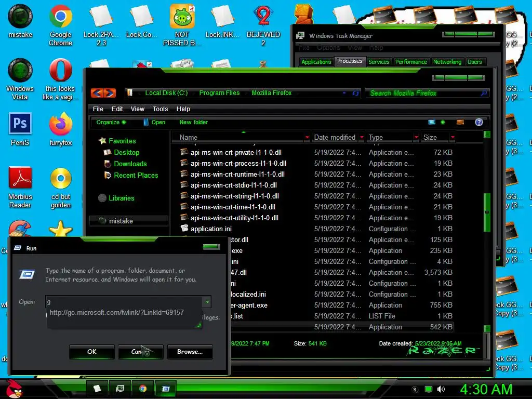Click the file list vertical scrollbar thumb

pos(487,212)
